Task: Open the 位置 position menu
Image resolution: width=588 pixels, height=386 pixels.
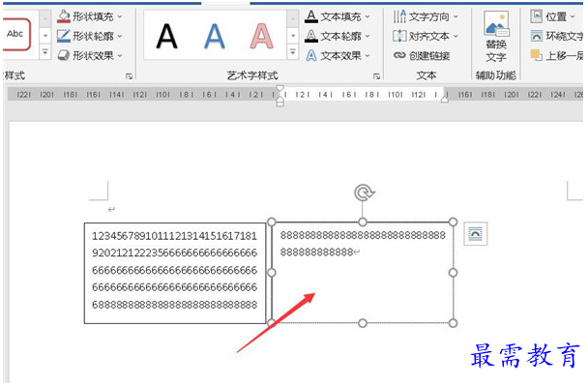Action: click(x=552, y=16)
